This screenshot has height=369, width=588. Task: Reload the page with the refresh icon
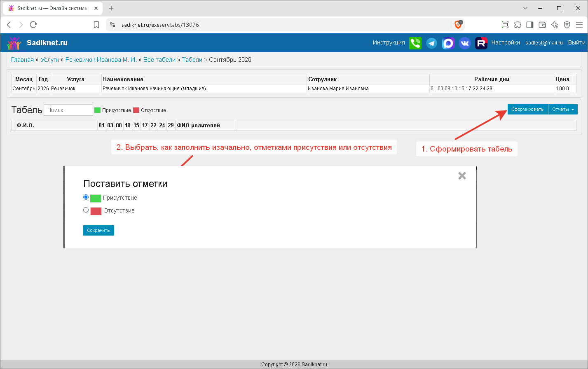[33, 25]
